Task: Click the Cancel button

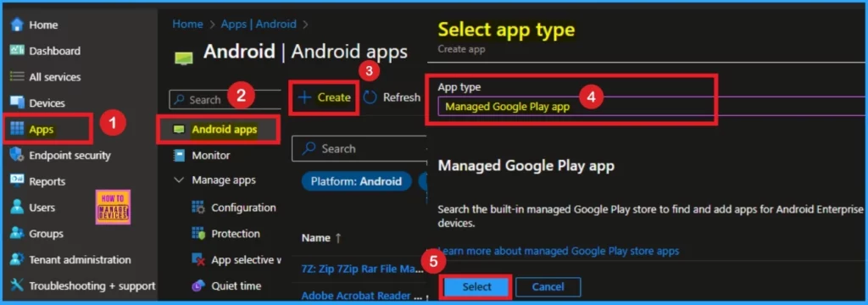Action: coord(548,286)
